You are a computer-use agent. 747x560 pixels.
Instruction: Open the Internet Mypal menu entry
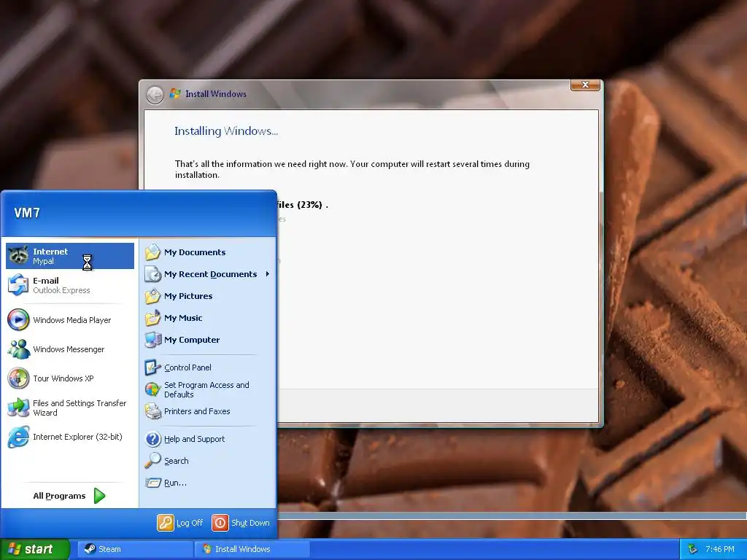click(x=70, y=256)
